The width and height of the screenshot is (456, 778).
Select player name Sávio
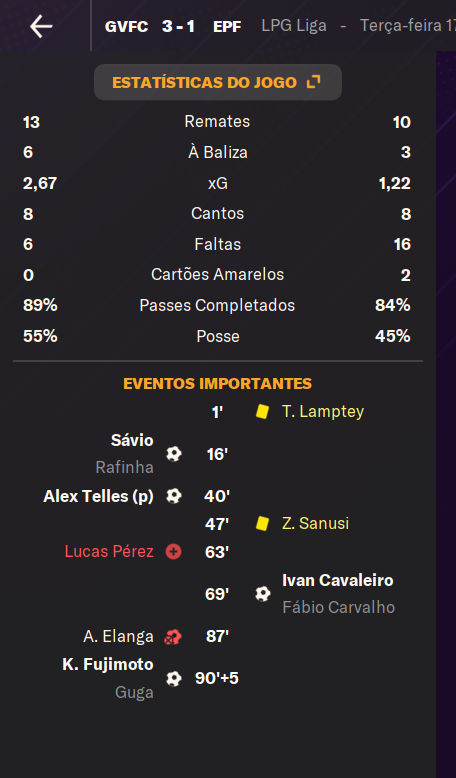pyautogui.click(x=132, y=440)
